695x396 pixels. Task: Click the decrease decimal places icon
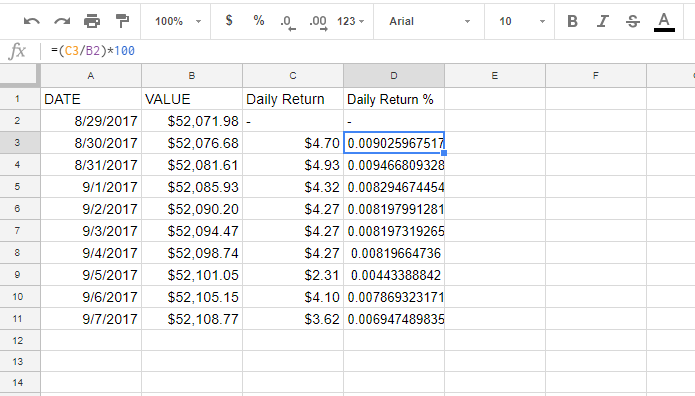tap(288, 22)
